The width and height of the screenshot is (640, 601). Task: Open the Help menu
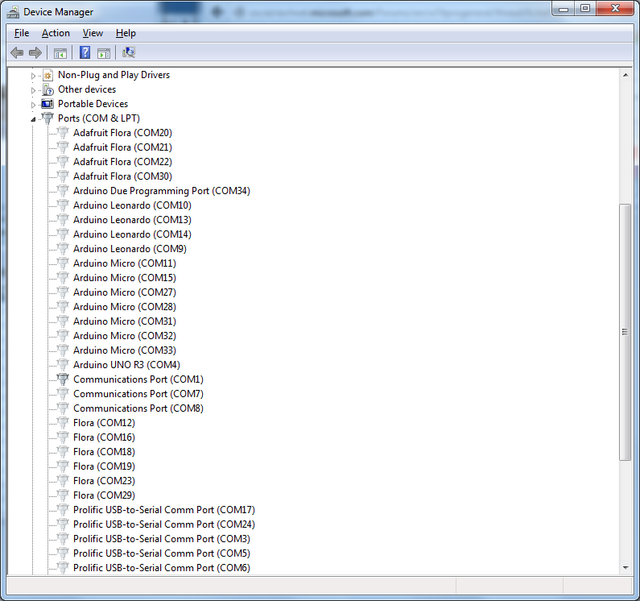[126, 33]
